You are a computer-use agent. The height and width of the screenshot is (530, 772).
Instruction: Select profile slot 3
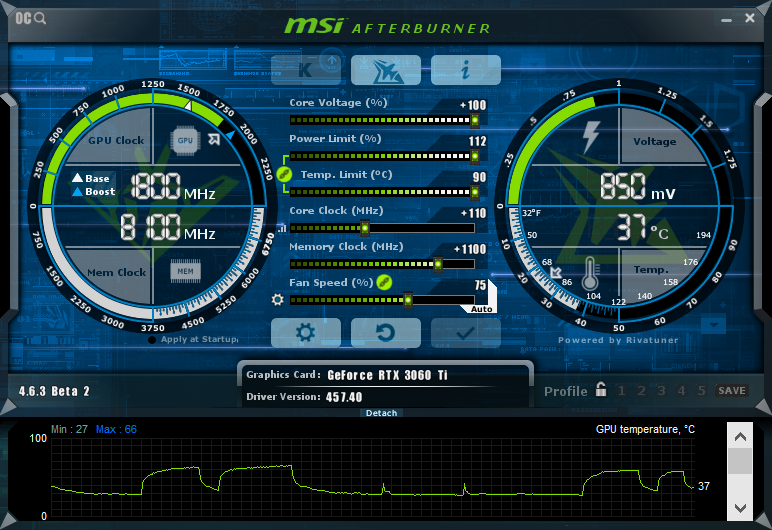[x=661, y=391]
